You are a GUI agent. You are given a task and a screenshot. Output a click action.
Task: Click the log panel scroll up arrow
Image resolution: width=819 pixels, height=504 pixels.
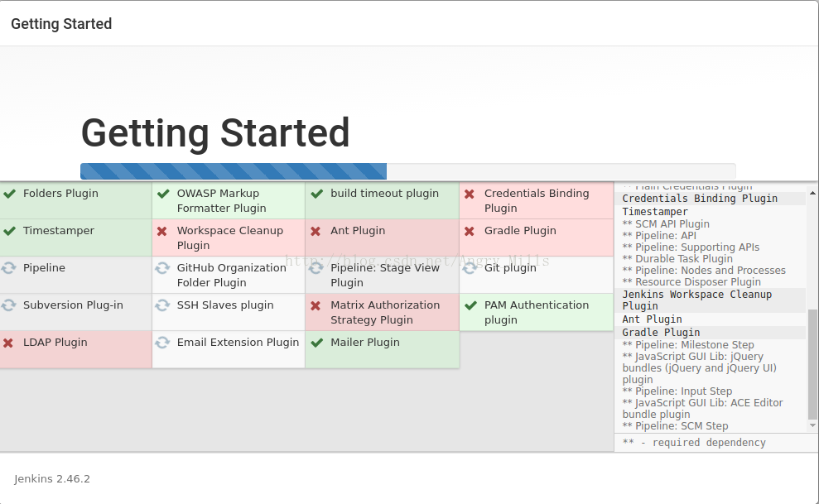point(812,193)
